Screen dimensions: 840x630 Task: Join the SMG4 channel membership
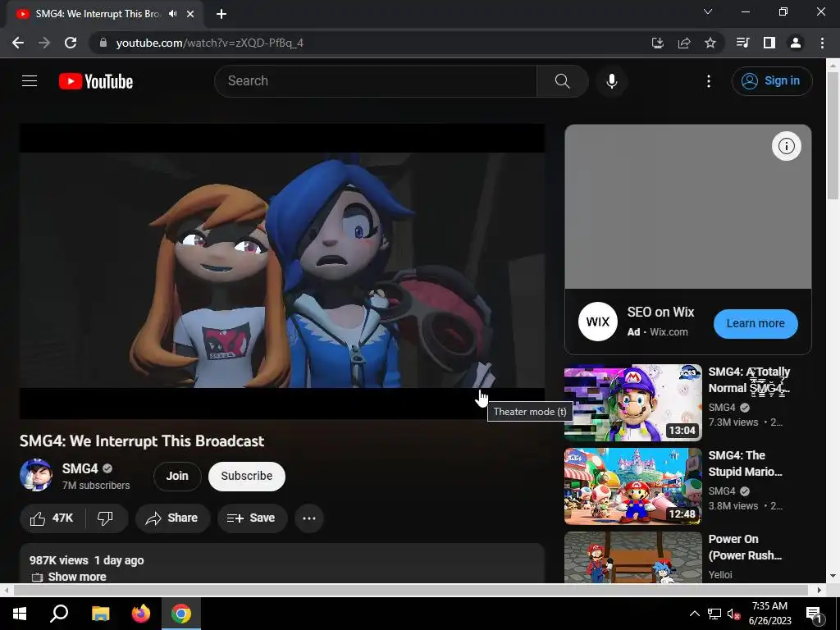(x=177, y=476)
